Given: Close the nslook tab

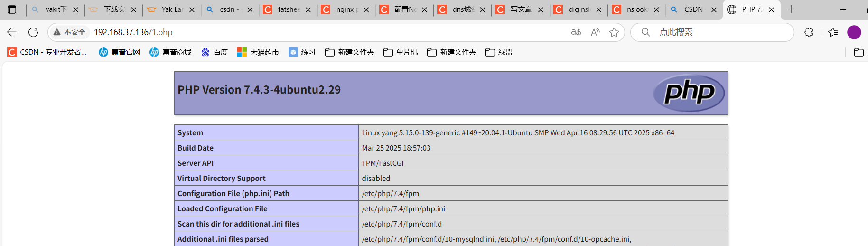Looking at the screenshot, I should [656, 9].
